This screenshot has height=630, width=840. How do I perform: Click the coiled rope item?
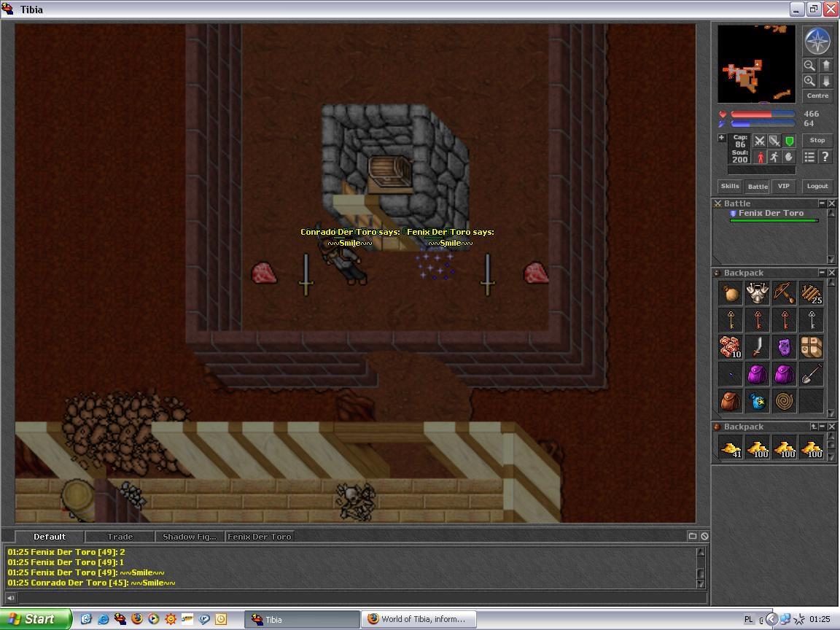[785, 400]
